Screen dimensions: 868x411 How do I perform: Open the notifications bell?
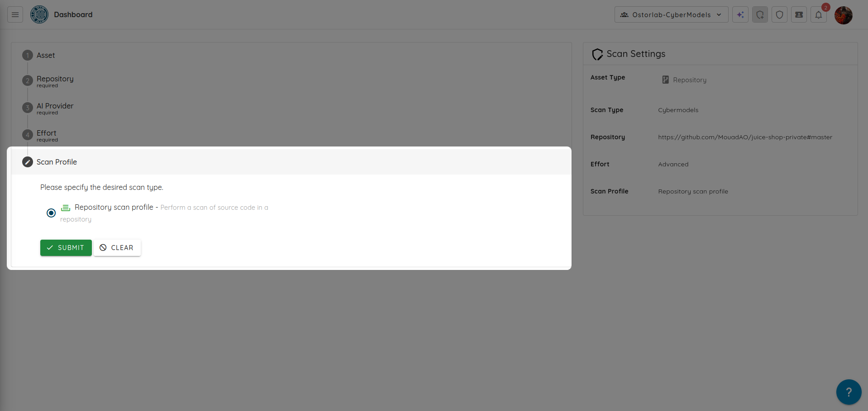coord(818,14)
